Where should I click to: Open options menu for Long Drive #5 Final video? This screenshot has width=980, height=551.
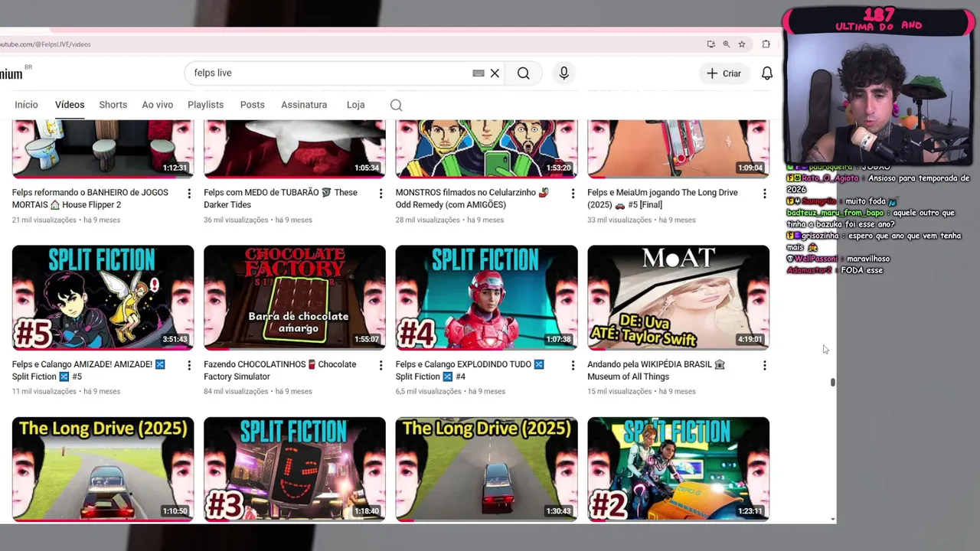[764, 194]
